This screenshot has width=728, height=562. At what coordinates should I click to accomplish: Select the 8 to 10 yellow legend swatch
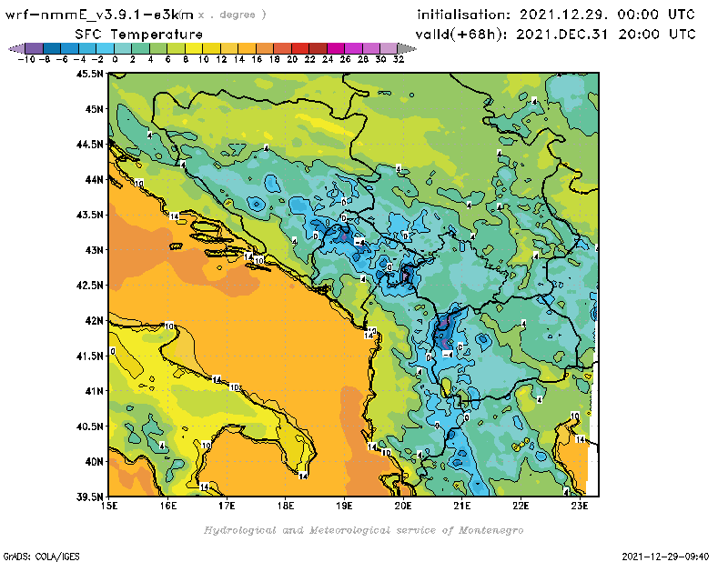pos(194,48)
